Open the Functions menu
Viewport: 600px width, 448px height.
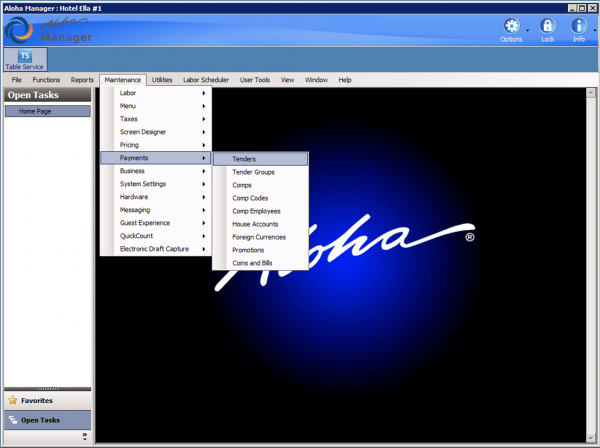(46, 80)
